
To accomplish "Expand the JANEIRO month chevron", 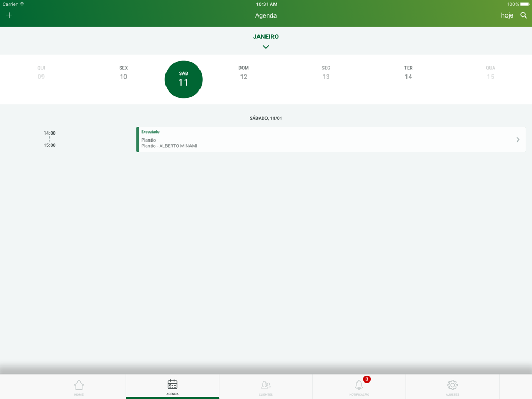I will tap(265, 47).
